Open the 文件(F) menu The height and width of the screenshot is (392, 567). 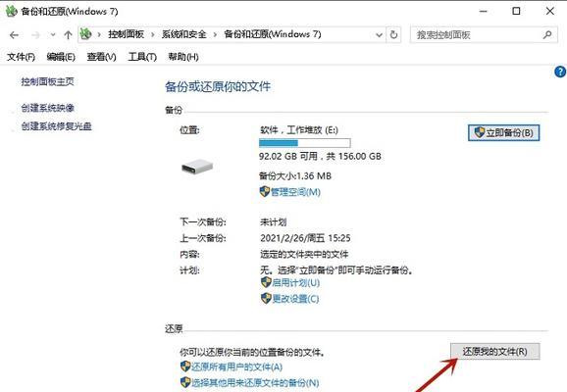(x=21, y=57)
